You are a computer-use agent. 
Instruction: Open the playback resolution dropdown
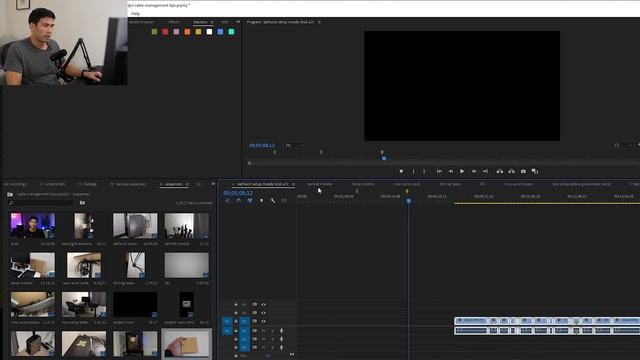623,145
